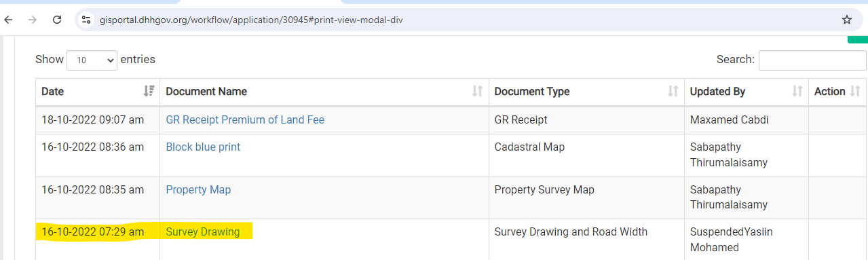Click the Search label text
Viewport: 868px width, 260px height.
[x=736, y=60]
